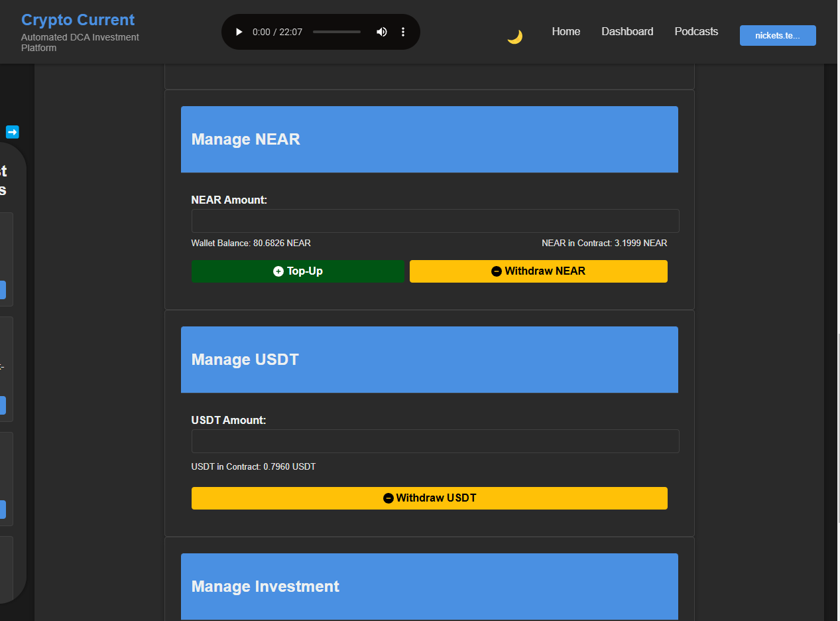Screen dimensions: 840x621
Task: Toggle dark mode with the moon icon
Action: tap(515, 36)
